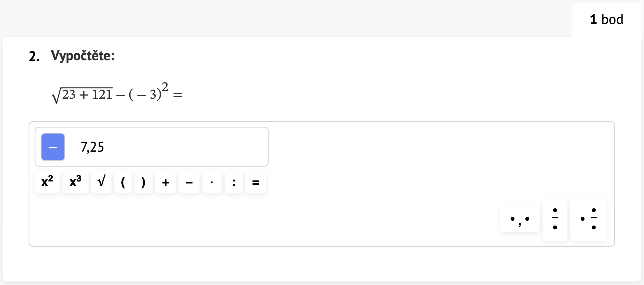Click the answer field containing 7,25

(152, 147)
